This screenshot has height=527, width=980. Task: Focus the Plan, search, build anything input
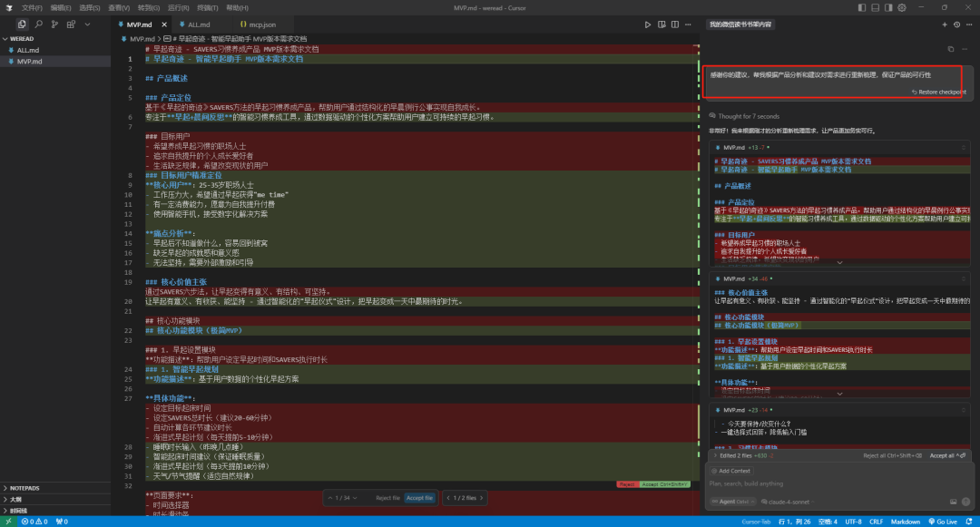(838, 484)
